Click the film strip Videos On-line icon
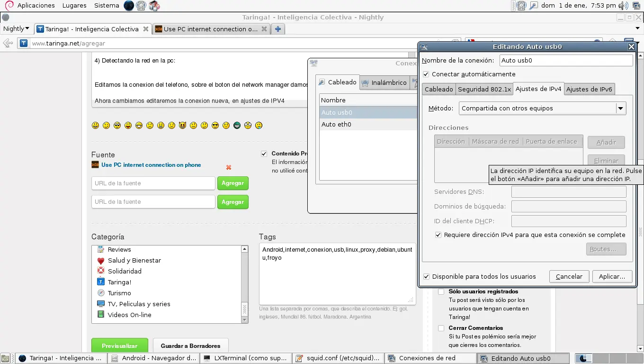 click(x=101, y=315)
